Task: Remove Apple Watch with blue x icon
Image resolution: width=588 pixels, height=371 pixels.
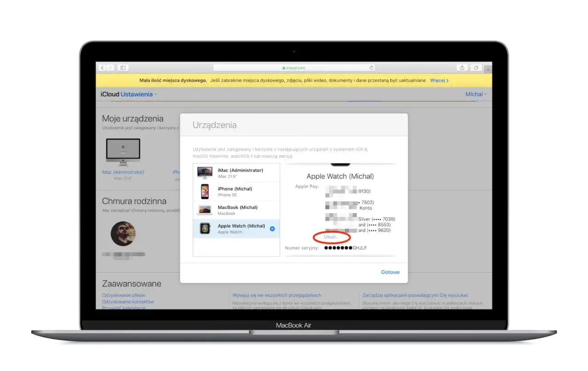Action: (272, 229)
